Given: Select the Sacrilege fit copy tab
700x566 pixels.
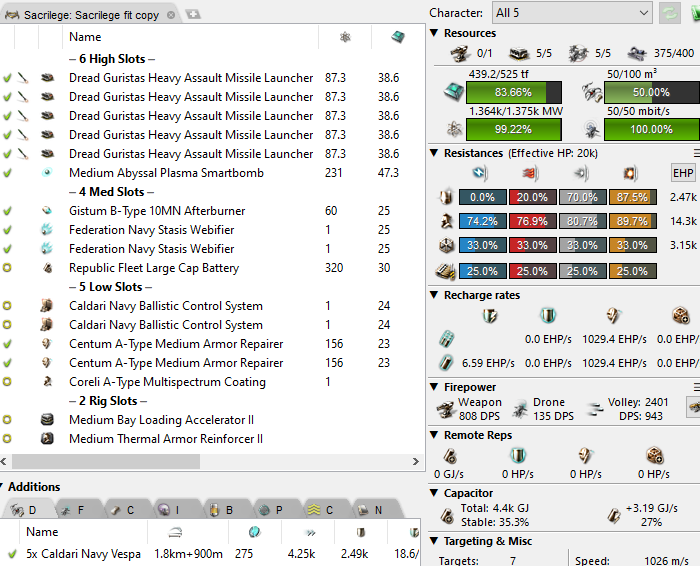Looking at the screenshot, I should click(91, 15).
